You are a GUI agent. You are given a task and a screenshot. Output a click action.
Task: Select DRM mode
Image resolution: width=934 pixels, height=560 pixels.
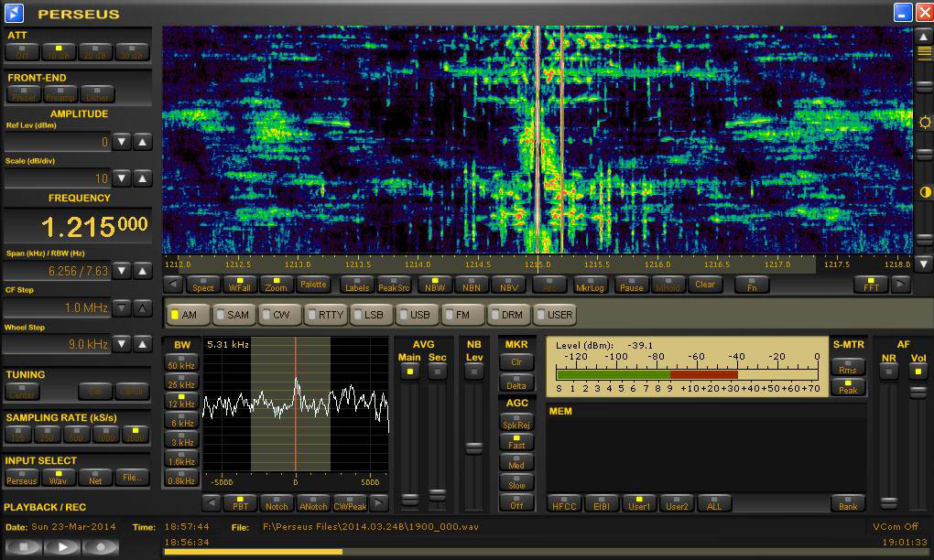[509, 315]
